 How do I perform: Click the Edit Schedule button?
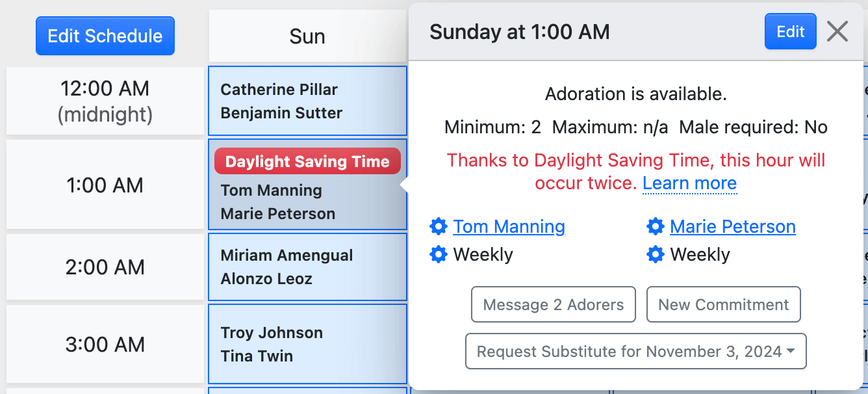click(x=105, y=36)
